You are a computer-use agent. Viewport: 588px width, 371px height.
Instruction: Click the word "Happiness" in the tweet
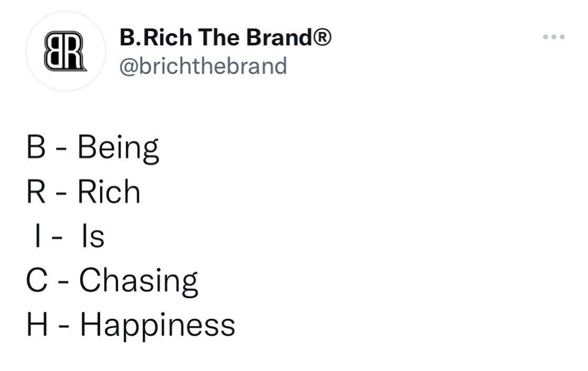tap(157, 326)
